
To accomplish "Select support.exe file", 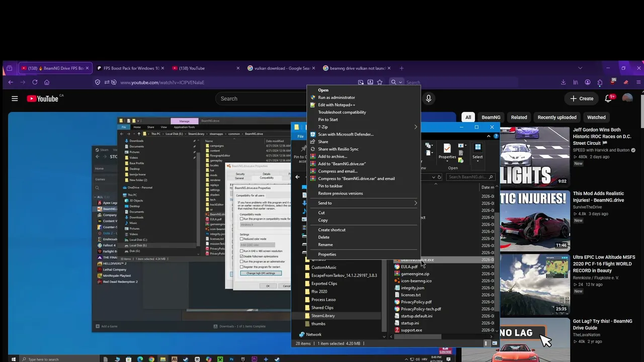I will click(x=412, y=330).
